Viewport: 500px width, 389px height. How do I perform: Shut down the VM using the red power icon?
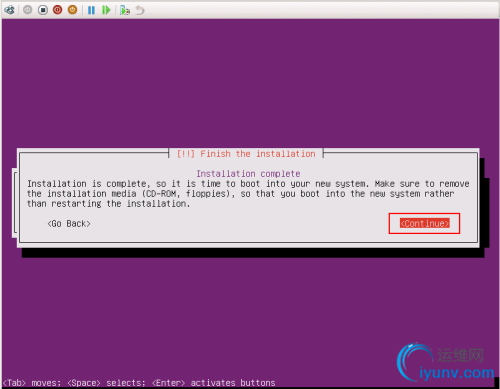pos(58,10)
